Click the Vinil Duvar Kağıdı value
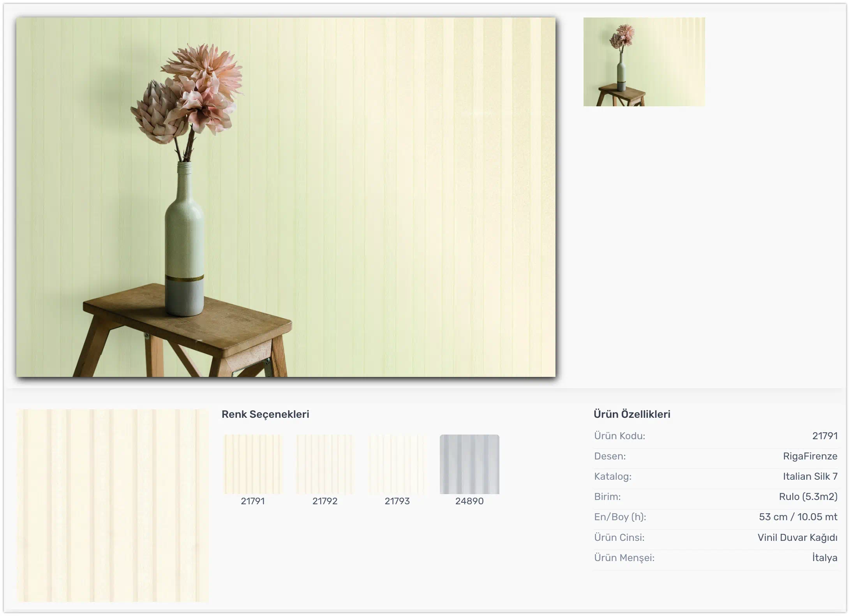850x616 pixels. click(797, 538)
